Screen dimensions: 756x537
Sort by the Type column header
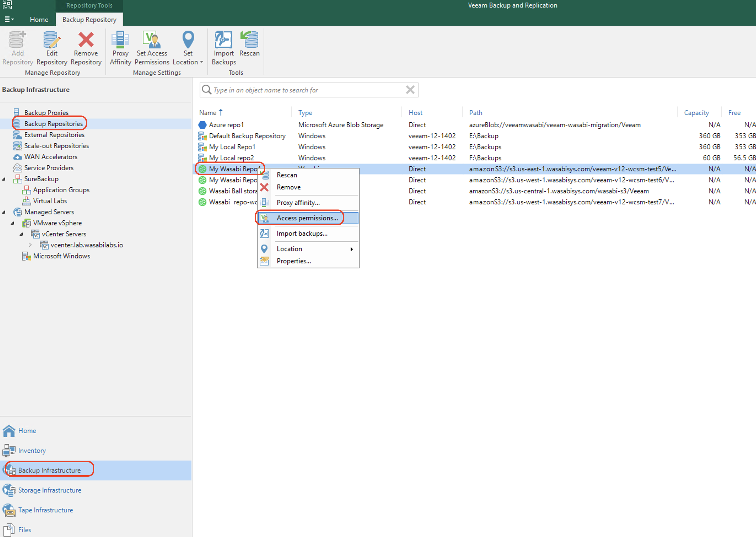pos(305,113)
